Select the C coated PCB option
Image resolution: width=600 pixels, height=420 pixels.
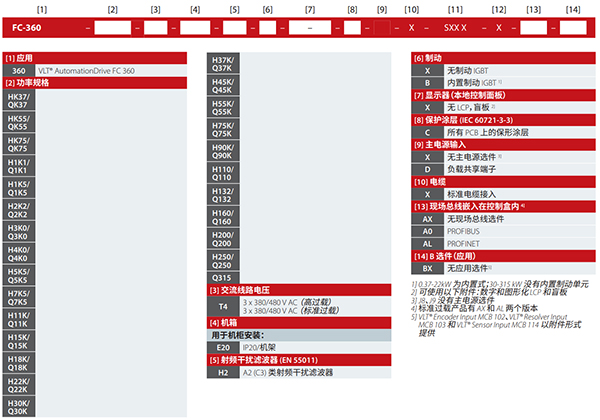pyautogui.click(x=428, y=132)
